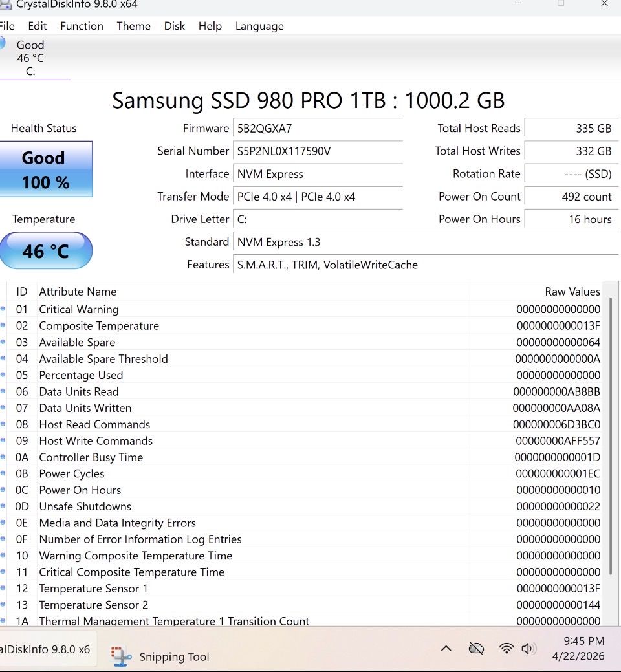The width and height of the screenshot is (621, 672).
Task: Open the Disk menu
Action: tap(174, 26)
